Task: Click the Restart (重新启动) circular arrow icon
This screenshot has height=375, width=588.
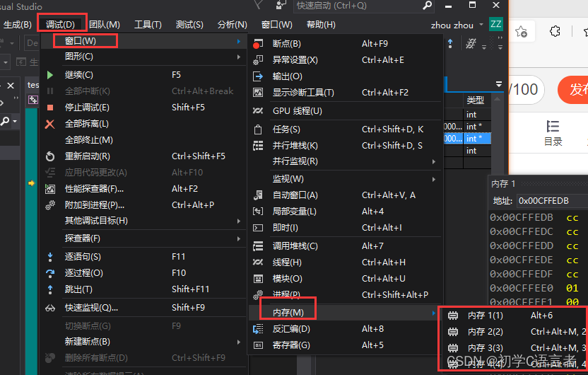Action: [50, 156]
